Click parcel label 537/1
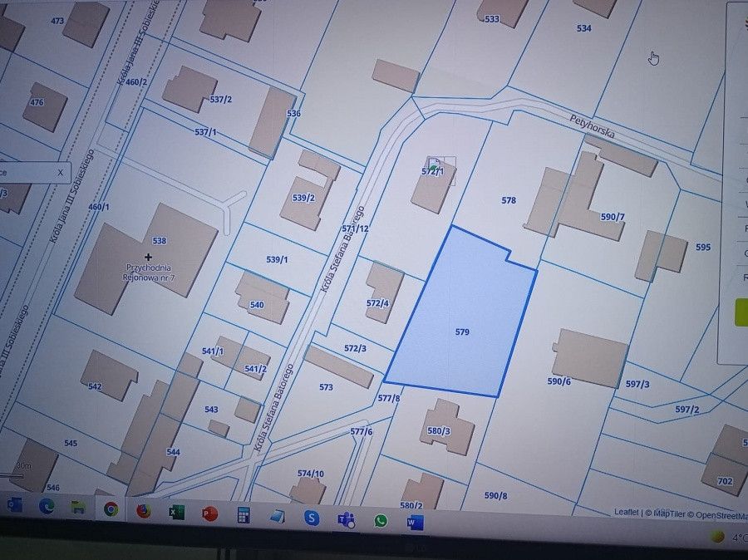Image resolution: width=748 pixels, height=560 pixels. [x=205, y=132]
